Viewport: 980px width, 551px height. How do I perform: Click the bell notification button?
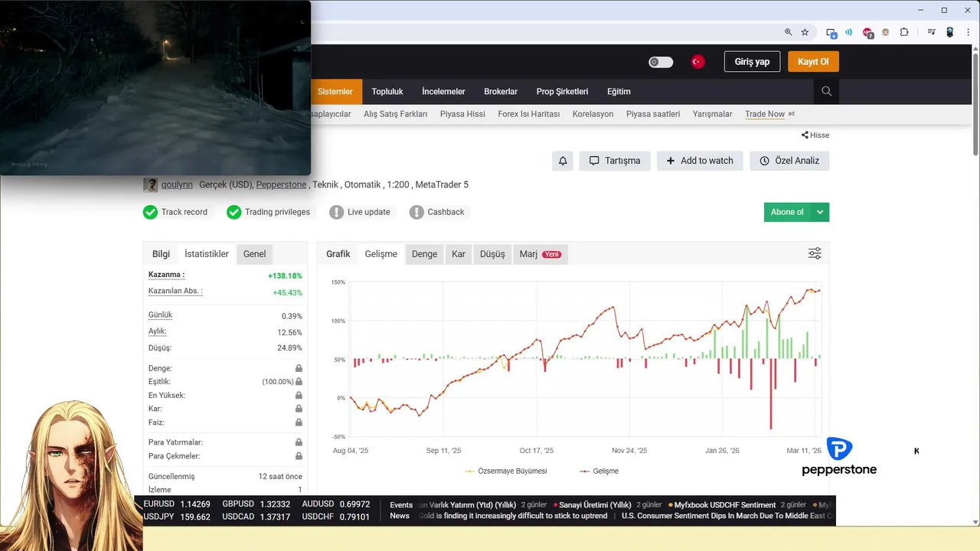563,161
